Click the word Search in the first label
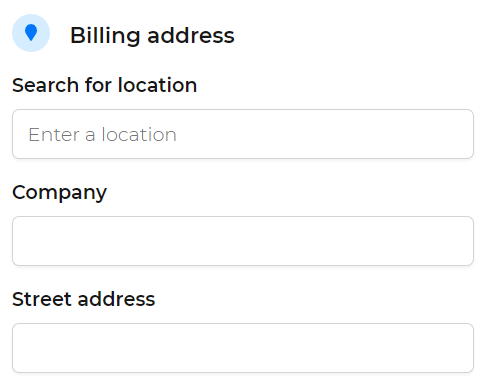The height and width of the screenshot is (387, 502). pos(45,85)
